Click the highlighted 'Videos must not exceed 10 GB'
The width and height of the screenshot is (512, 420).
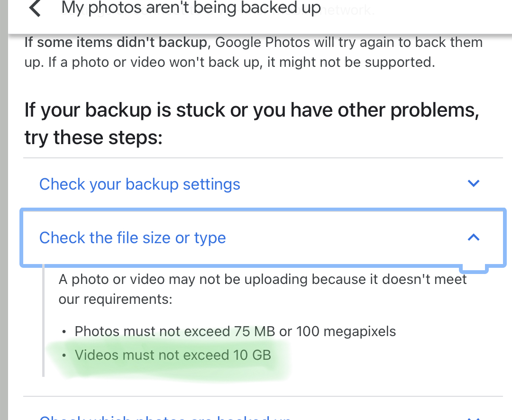point(173,355)
